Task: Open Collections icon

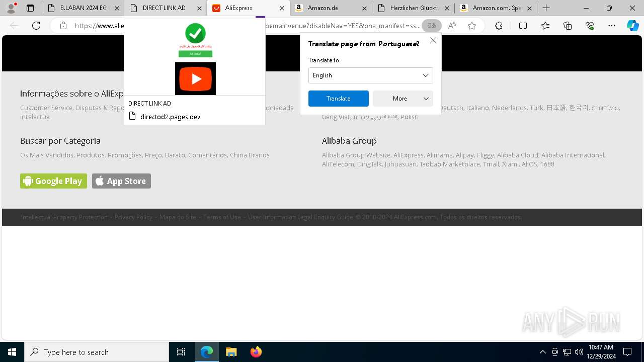Action: [568, 26]
